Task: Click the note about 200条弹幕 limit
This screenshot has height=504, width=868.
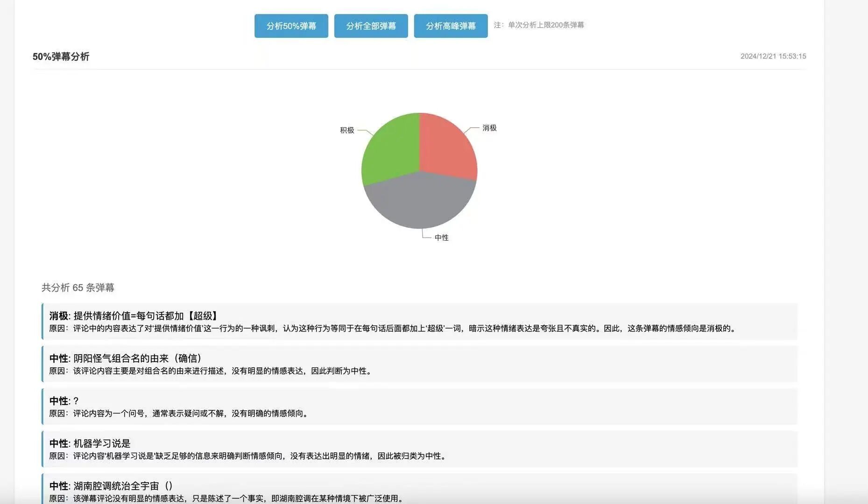Action: point(539,25)
